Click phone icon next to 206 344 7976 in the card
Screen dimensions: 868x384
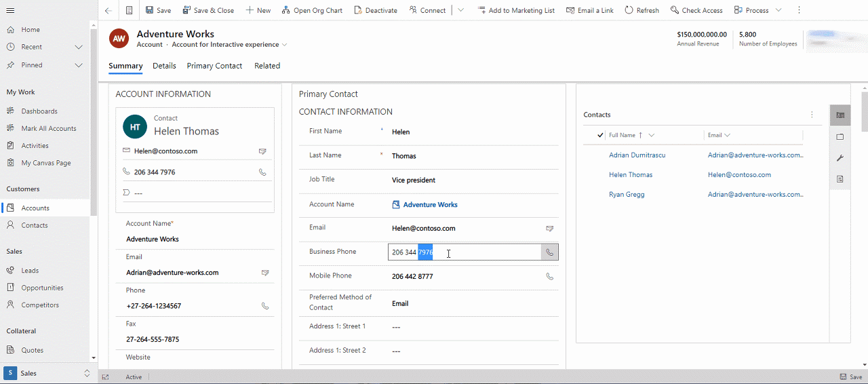click(262, 172)
